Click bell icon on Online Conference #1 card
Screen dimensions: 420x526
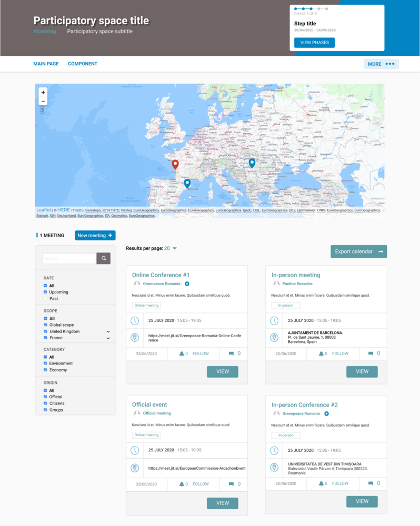pos(182,353)
